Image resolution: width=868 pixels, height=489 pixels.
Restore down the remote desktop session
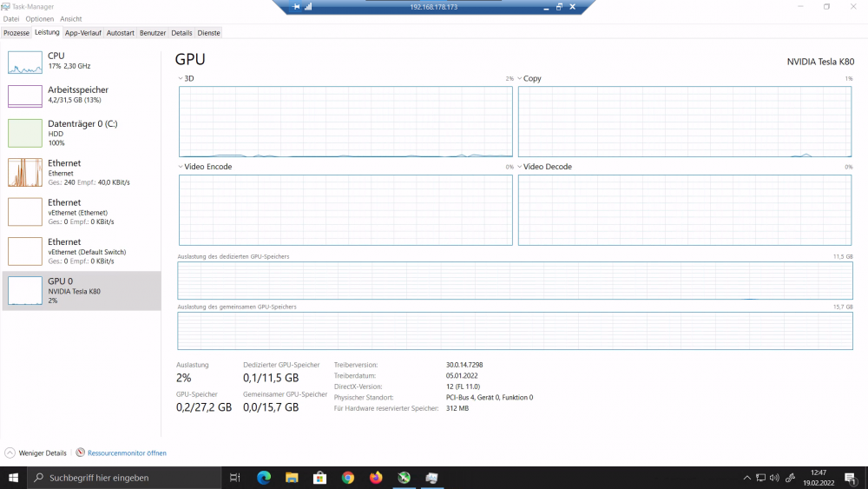pyautogui.click(x=559, y=7)
